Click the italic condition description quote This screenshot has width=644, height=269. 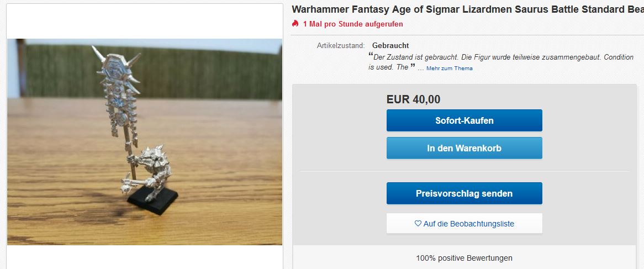pos(500,57)
